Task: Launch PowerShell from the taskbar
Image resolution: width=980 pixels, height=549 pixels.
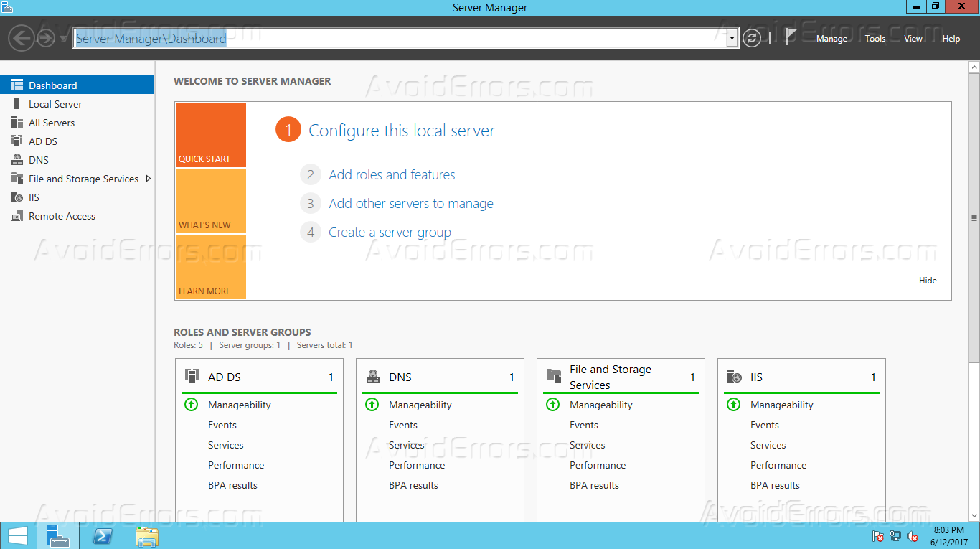Action: pos(103,536)
